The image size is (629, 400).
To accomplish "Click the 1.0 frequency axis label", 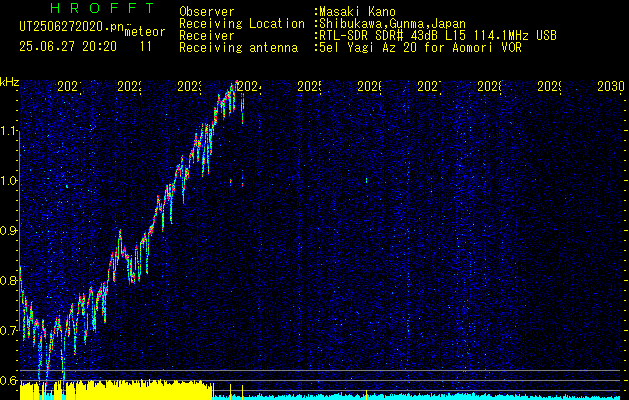I will [x=10, y=181].
